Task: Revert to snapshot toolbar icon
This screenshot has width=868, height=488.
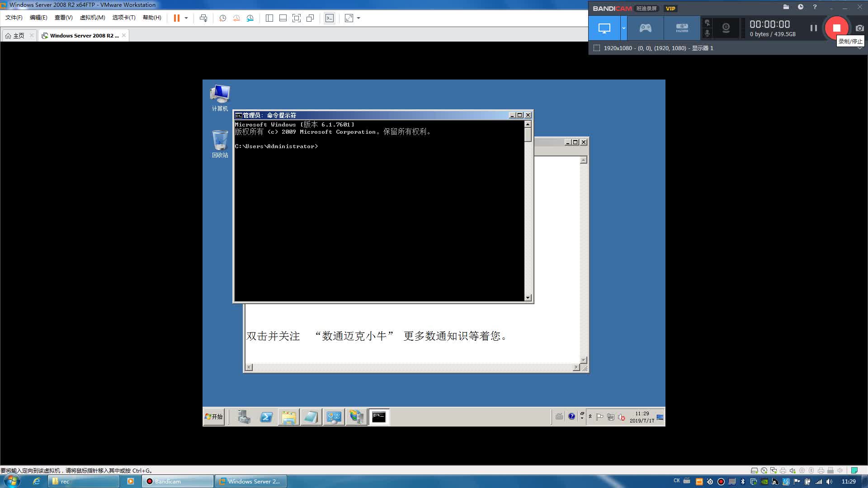Action: pos(236,18)
